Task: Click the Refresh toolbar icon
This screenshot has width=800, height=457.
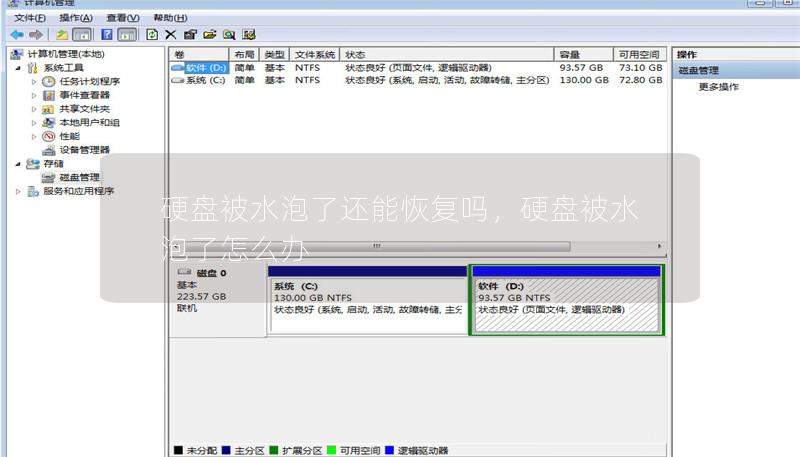Action: [x=152, y=35]
